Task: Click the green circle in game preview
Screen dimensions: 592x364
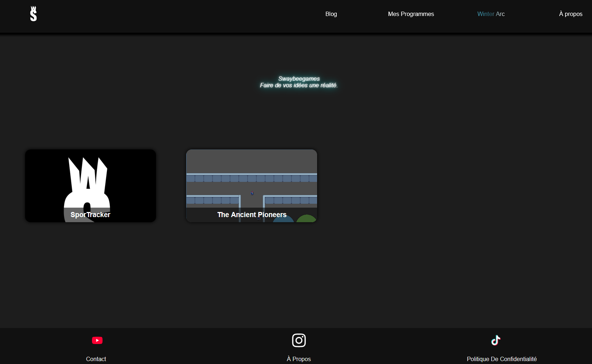Action: click(306, 219)
